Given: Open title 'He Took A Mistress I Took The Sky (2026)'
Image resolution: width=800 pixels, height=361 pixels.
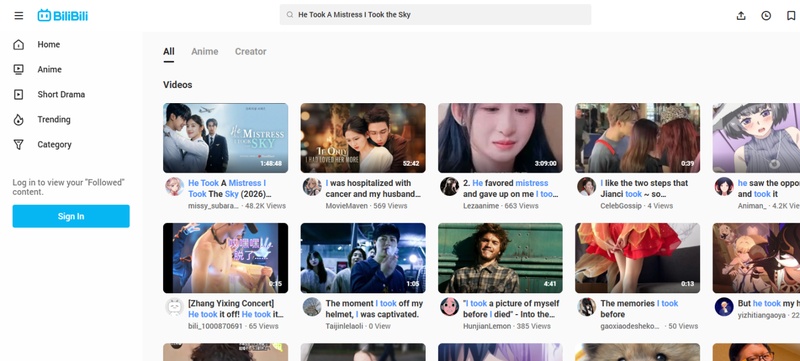Looking at the screenshot, I should point(230,188).
